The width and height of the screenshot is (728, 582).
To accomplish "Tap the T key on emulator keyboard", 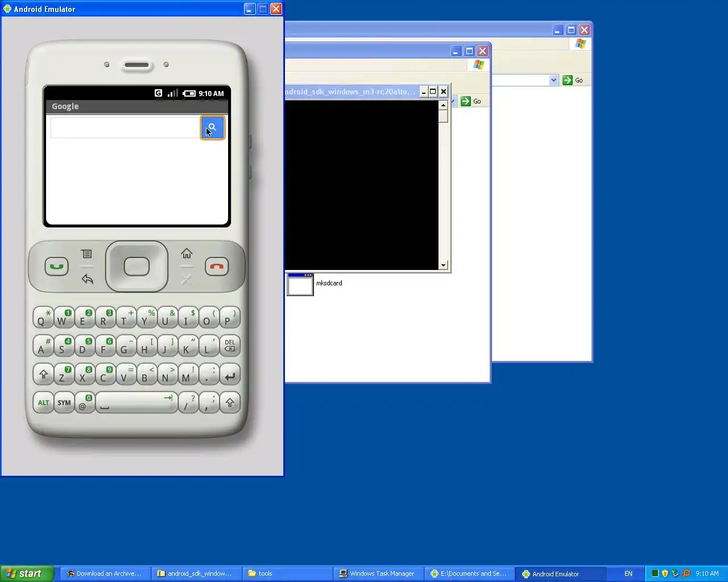I will (126, 318).
